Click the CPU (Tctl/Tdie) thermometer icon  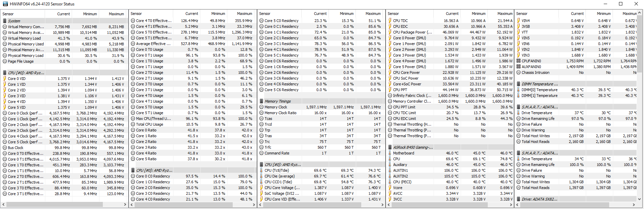coord(261,170)
